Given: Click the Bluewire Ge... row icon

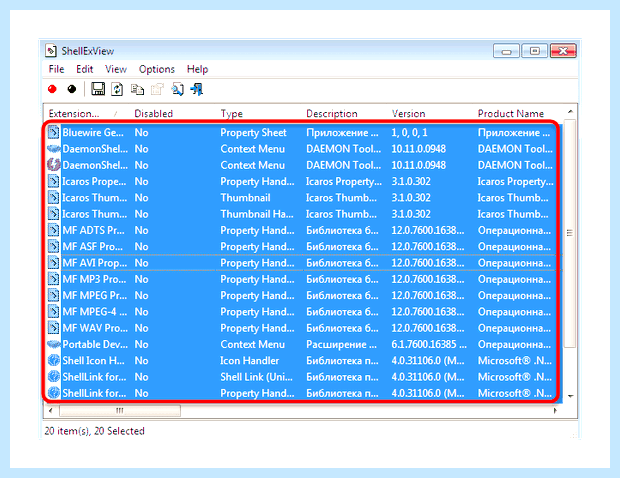Looking at the screenshot, I should 53,132.
